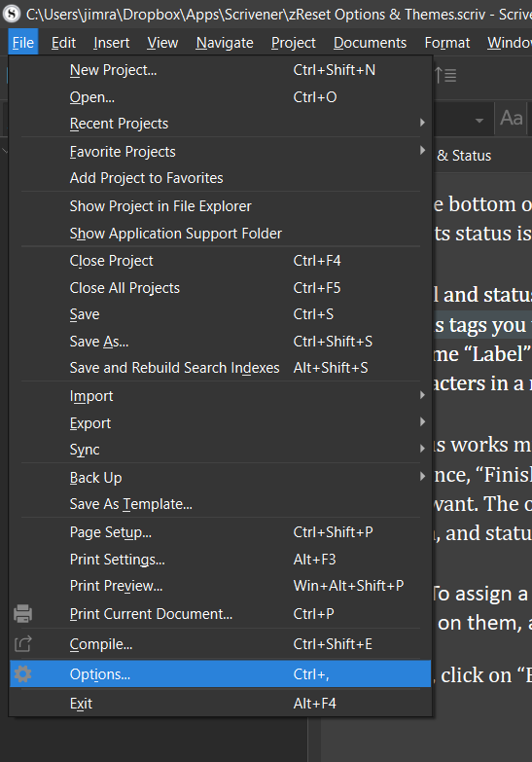Click the gear icon beside Options

tap(22, 674)
